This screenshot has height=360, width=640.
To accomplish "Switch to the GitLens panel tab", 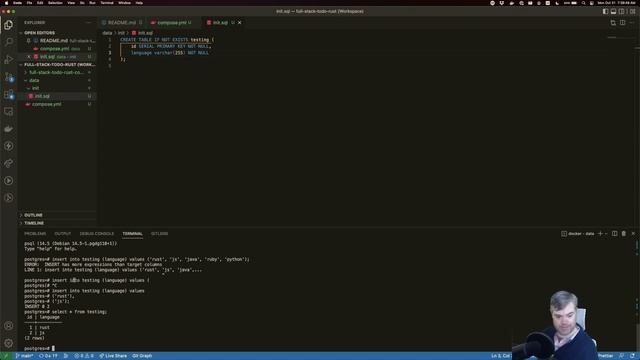I will (159, 234).
